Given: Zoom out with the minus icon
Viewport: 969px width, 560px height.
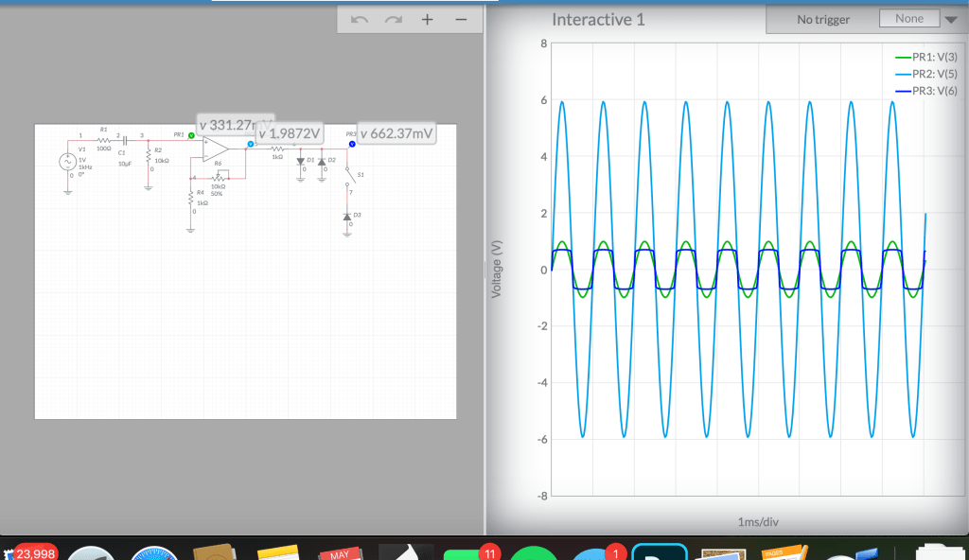Looking at the screenshot, I should 461,20.
